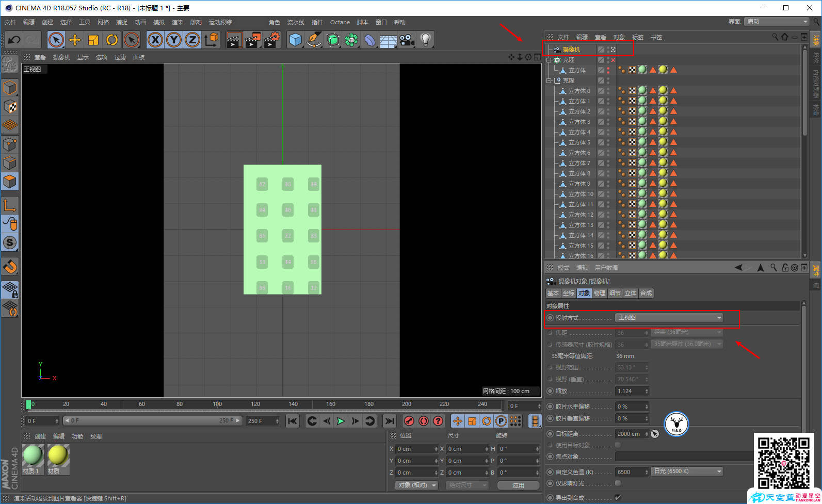
Task: Open the 摄像机 menu in viewport bar
Action: pyautogui.click(x=61, y=57)
